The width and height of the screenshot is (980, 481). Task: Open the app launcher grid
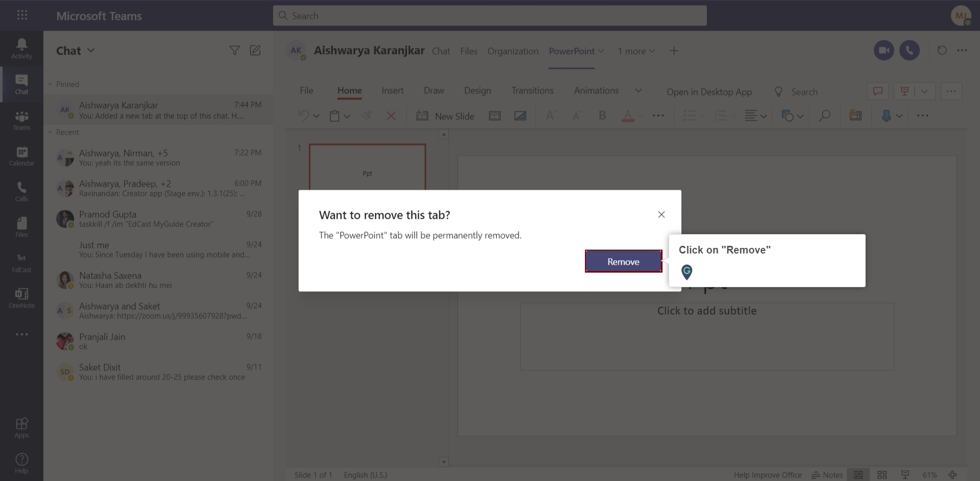point(22,15)
